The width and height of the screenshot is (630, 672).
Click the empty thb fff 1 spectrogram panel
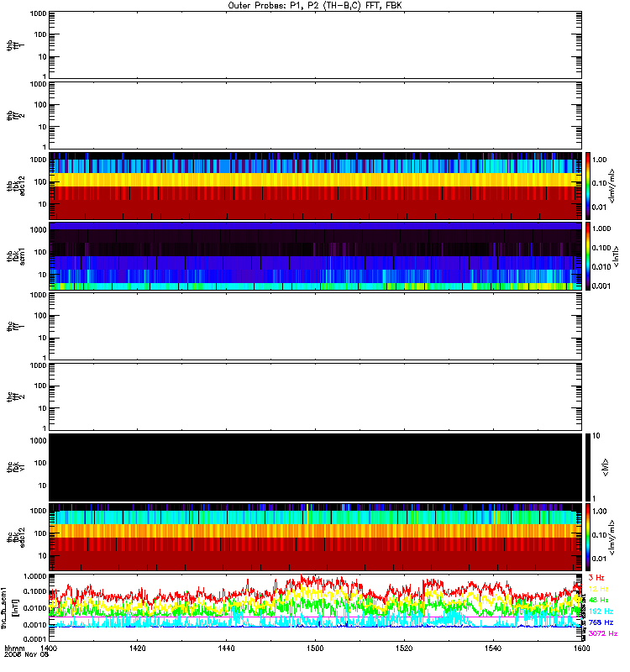tap(315, 45)
